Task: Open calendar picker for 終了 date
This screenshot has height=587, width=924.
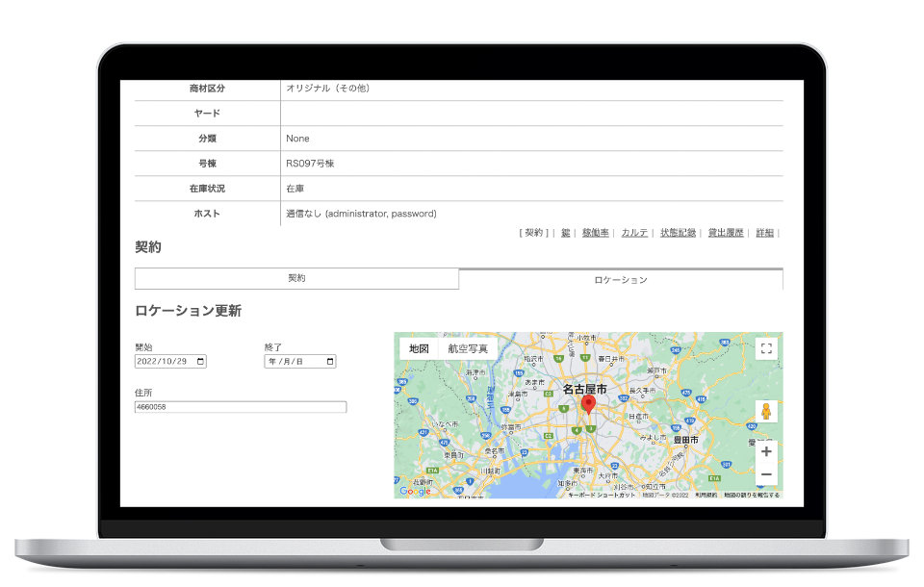Action: pos(330,362)
